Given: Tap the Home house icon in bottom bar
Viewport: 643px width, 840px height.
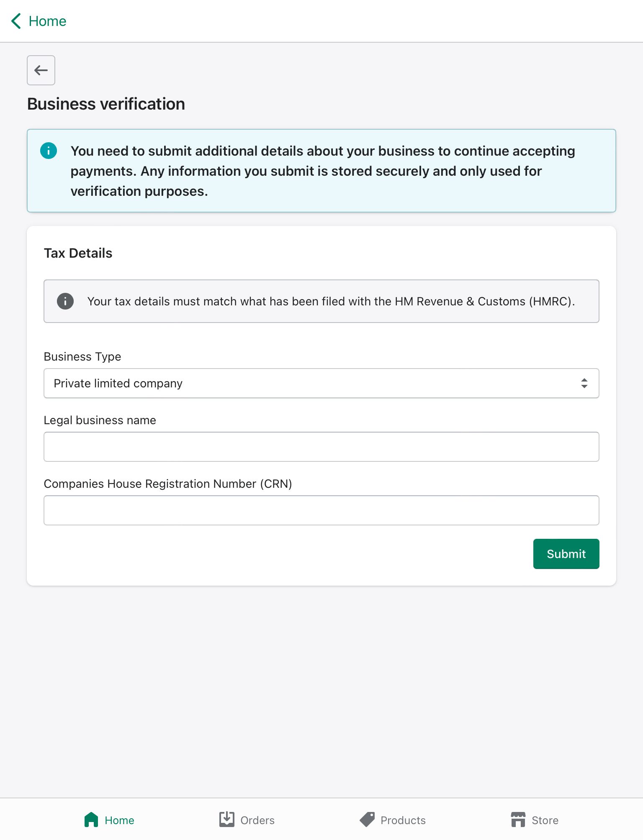Looking at the screenshot, I should point(91,820).
